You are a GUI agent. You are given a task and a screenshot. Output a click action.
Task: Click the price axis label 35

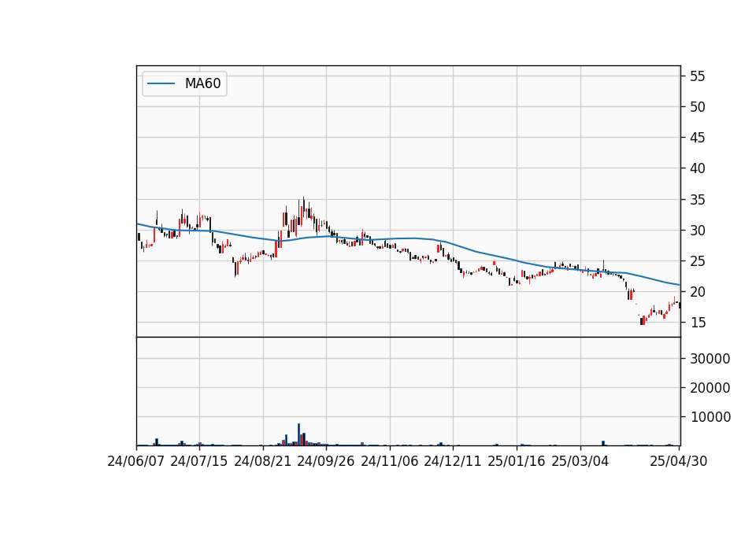698,199
